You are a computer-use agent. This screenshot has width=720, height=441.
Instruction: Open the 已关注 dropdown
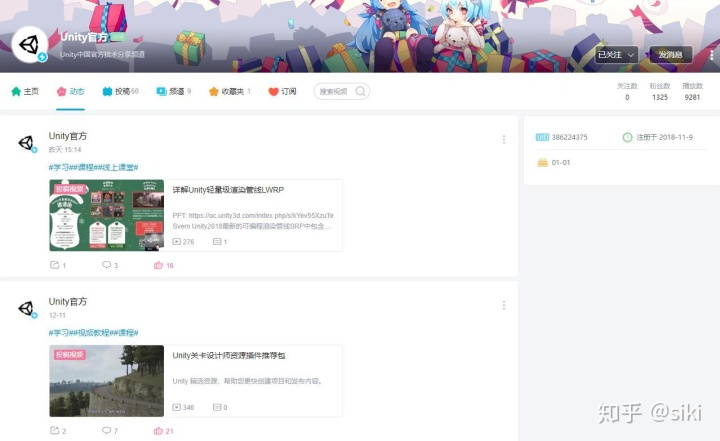tap(616, 55)
